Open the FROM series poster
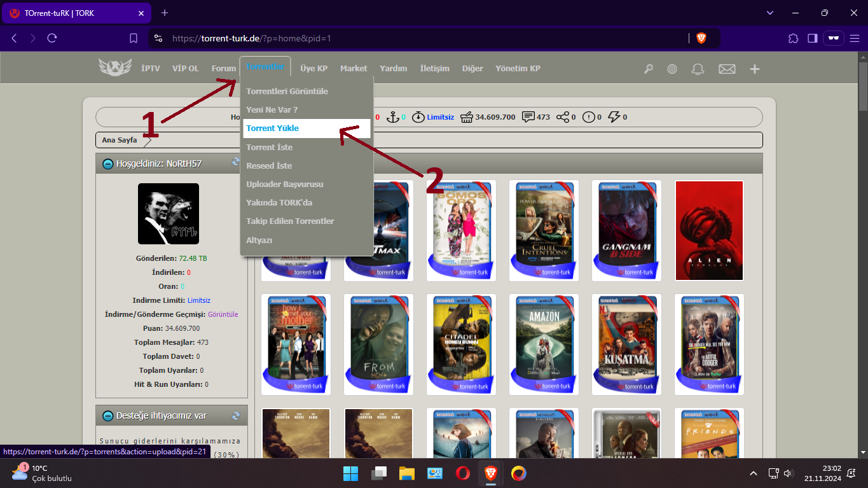 coord(378,344)
